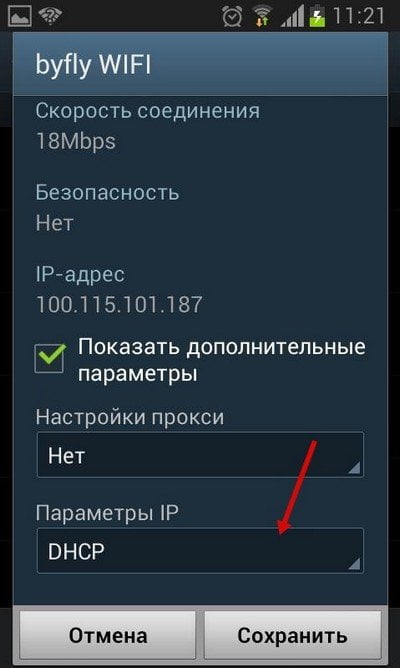Screen dimensions: 400x668
Task: Tap the '18Mbps' connection speed value
Action: (x=76, y=141)
